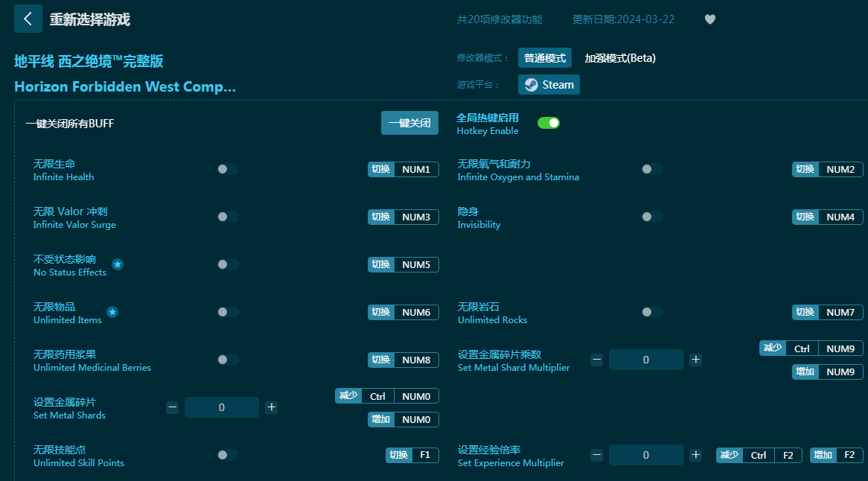
Task: Click the back arrow icon
Action: coord(28,19)
